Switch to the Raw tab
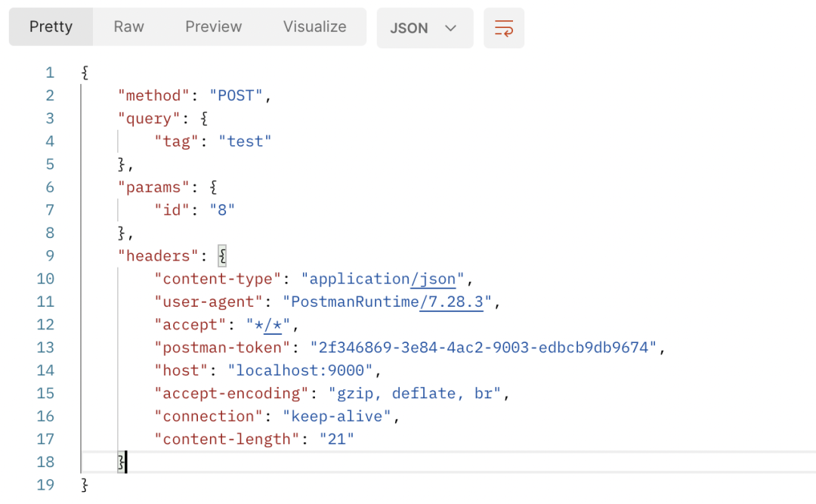Viewport: 816px width, 504px height. (128, 26)
